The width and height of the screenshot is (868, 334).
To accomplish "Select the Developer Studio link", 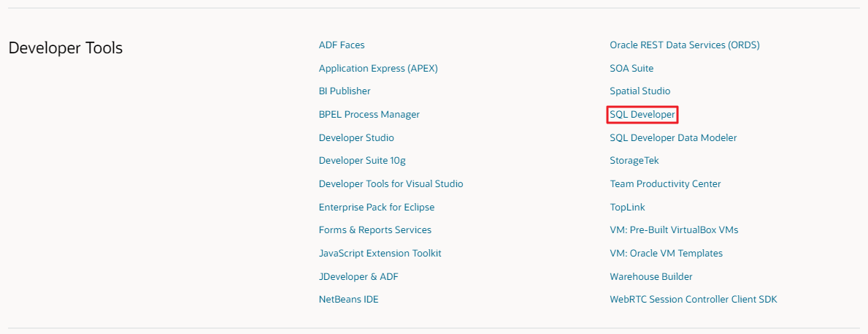I will tap(356, 137).
